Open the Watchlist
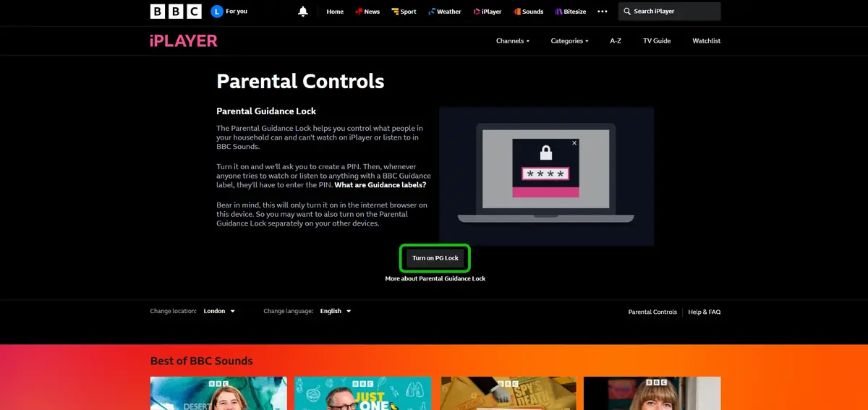The height and width of the screenshot is (410, 868). coord(707,41)
